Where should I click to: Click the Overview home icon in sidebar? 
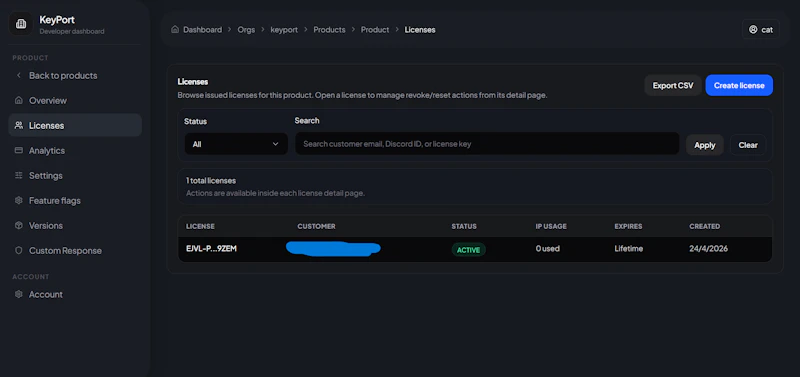[x=19, y=100]
